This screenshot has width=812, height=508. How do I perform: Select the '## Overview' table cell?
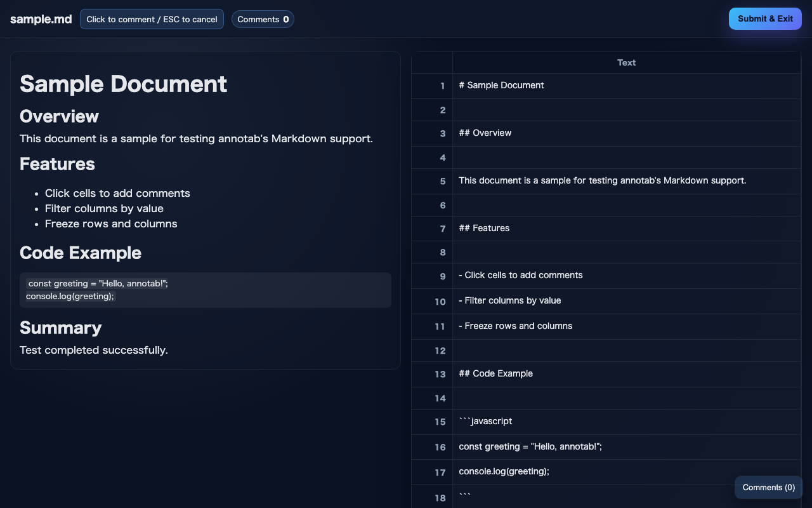tap(626, 133)
